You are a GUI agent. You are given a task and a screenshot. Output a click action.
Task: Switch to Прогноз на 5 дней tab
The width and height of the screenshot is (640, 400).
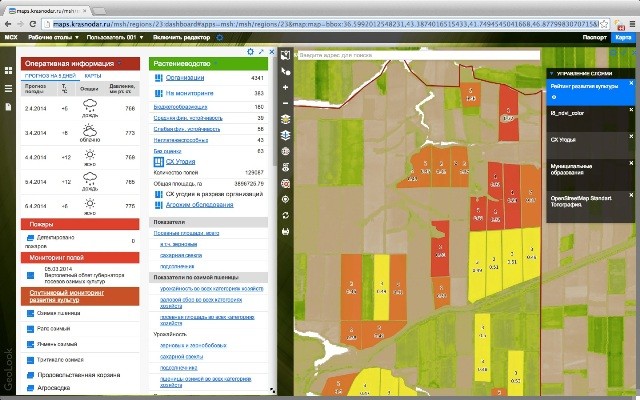click(50, 76)
